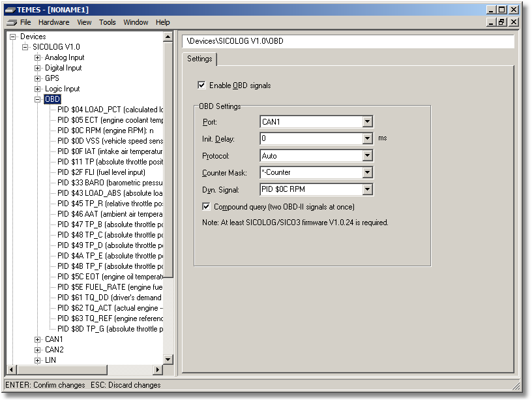Viewport: 532px width, 402px height.
Task: Click the device path field \Devices\SICOLOG V1.0\OBD
Action: pos(348,41)
